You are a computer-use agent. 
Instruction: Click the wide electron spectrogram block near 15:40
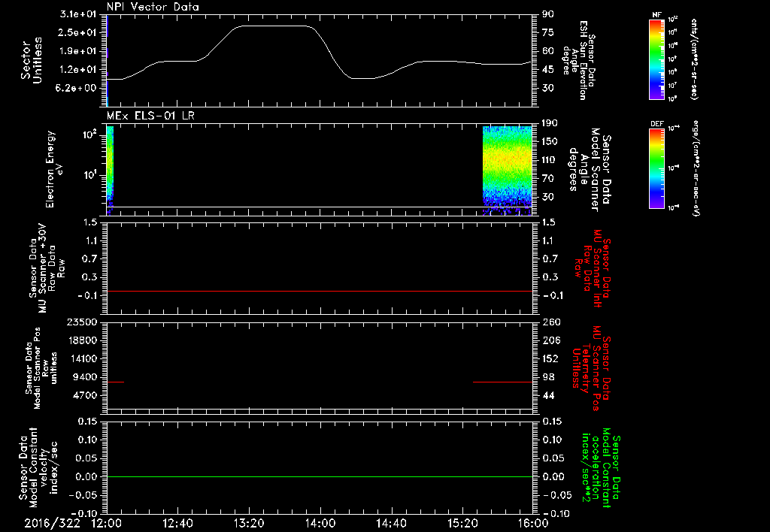[x=508, y=171]
